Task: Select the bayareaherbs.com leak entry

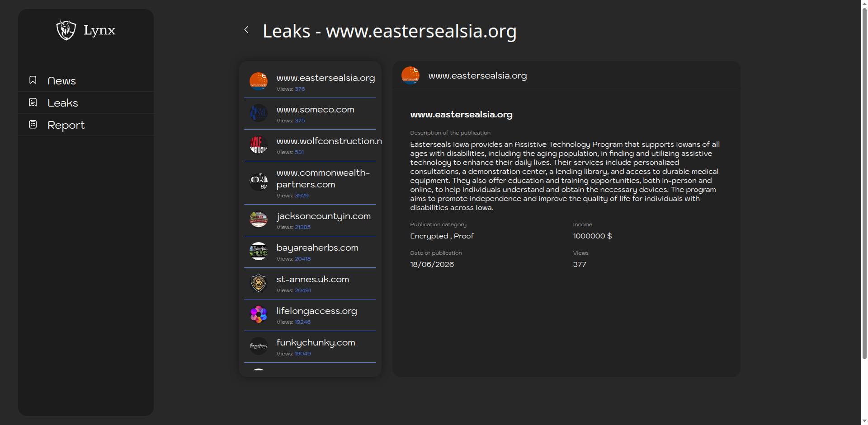Action: (310, 252)
